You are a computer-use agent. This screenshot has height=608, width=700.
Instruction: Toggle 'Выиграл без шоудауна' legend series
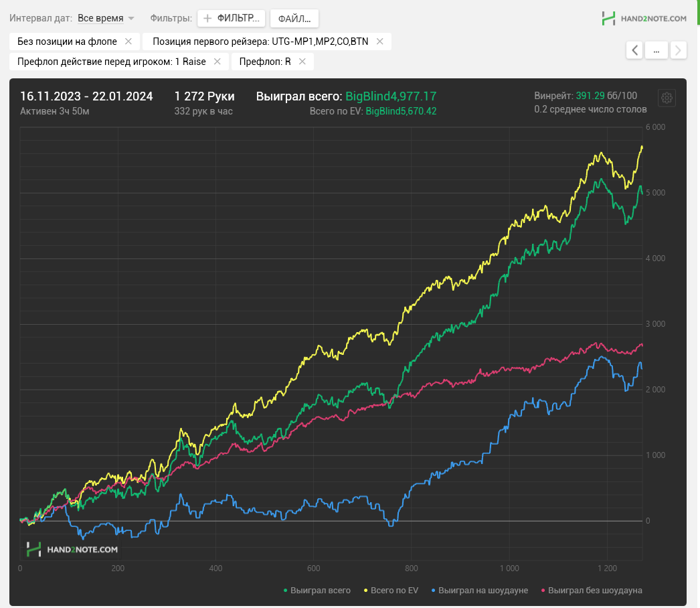pyautogui.click(x=592, y=590)
